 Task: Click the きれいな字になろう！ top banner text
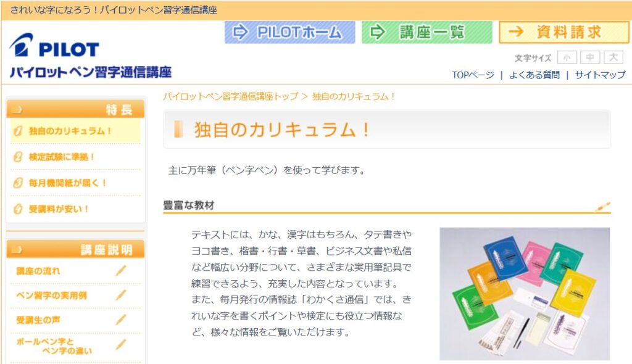[114, 10]
